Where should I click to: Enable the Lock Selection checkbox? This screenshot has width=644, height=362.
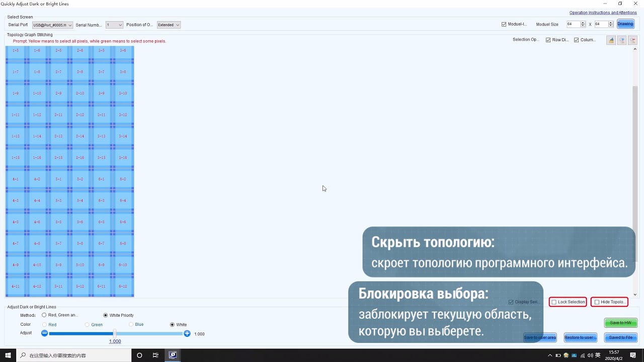tap(554, 302)
